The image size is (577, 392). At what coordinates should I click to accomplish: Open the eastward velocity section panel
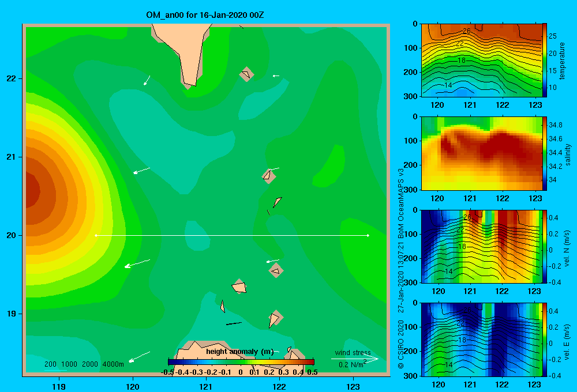(x=482, y=340)
